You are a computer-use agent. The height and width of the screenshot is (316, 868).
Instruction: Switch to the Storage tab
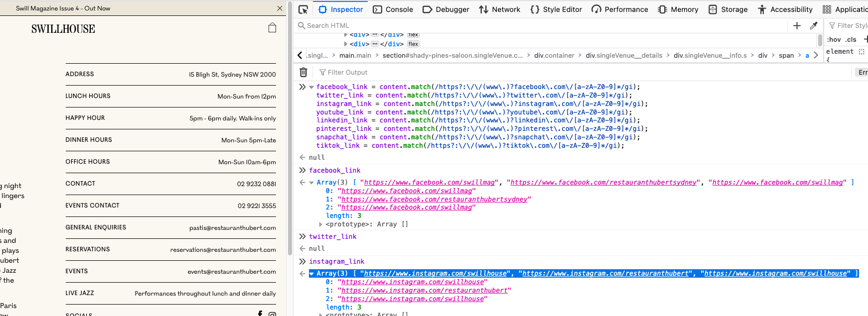[x=728, y=9]
